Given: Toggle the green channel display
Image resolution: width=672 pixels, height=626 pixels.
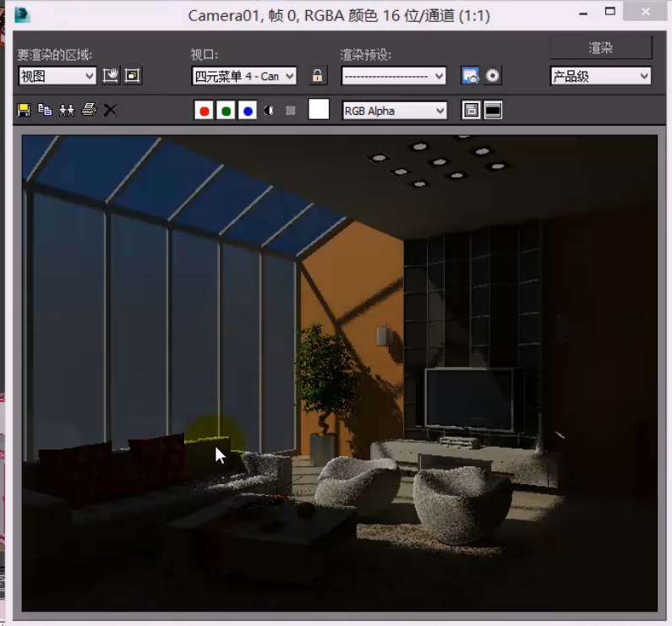Looking at the screenshot, I should [x=226, y=111].
